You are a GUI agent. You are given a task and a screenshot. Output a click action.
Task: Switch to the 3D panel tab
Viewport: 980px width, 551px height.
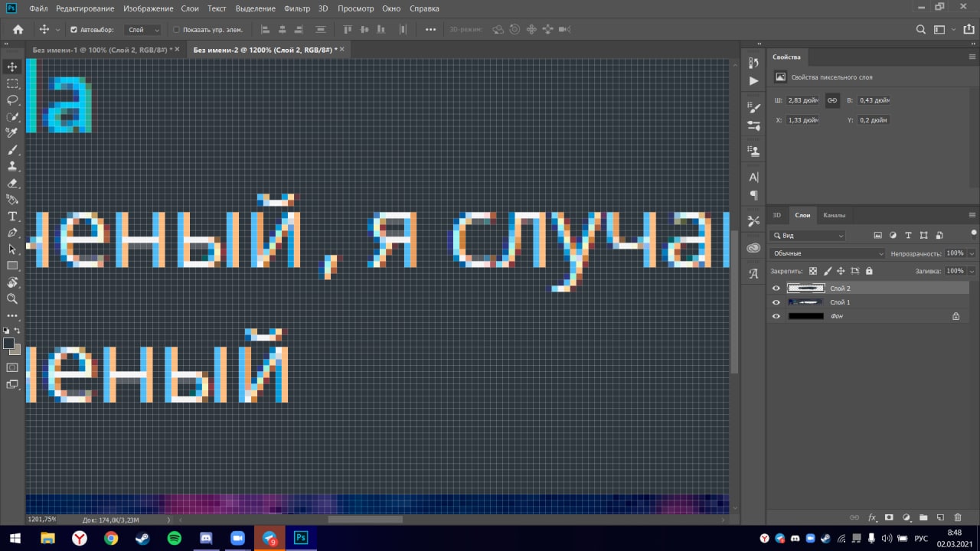click(776, 215)
